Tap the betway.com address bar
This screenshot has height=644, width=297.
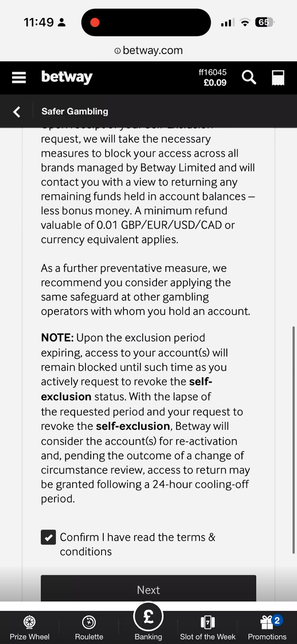[148, 51]
